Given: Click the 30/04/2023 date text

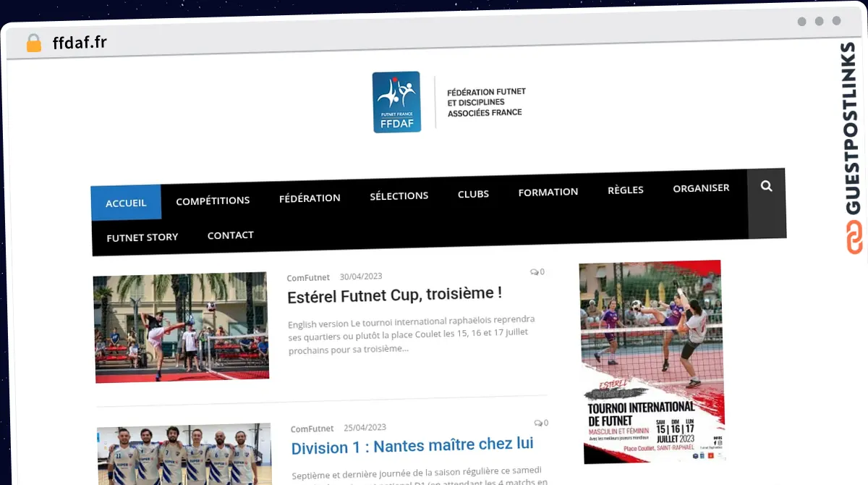Looking at the screenshot, I should pos(361,277).
